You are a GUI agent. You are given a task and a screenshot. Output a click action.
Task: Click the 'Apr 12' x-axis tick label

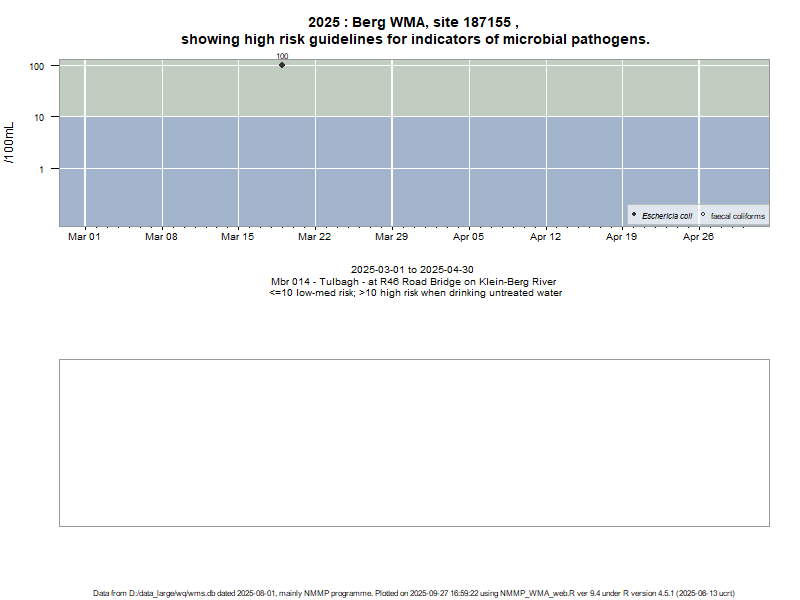pyautogui.click(x=545, y=237)
